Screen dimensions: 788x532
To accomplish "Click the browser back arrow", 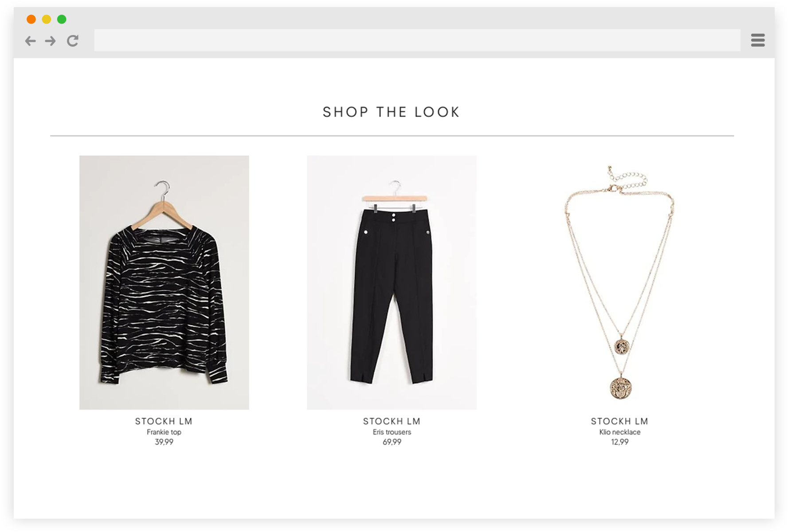I will point(30,41).
